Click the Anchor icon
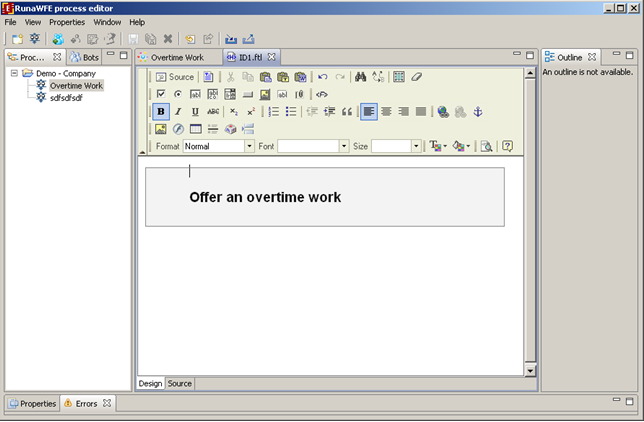 coord(478,112)
